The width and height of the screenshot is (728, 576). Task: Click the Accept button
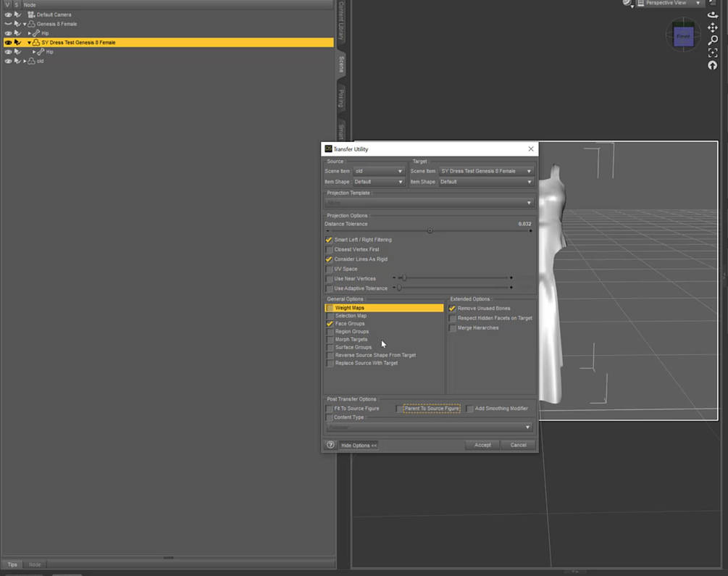pyautogui.click(x=482, y=445)
